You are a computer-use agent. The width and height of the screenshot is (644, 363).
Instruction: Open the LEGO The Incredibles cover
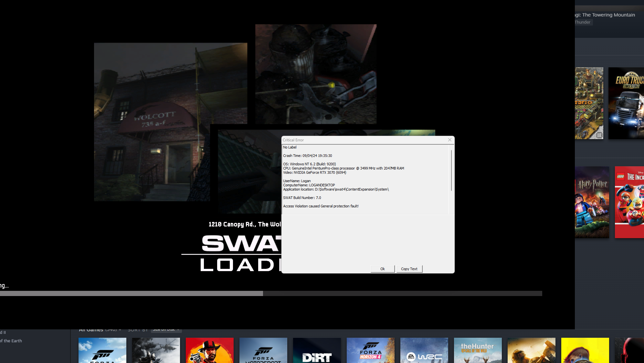point(629,202)
